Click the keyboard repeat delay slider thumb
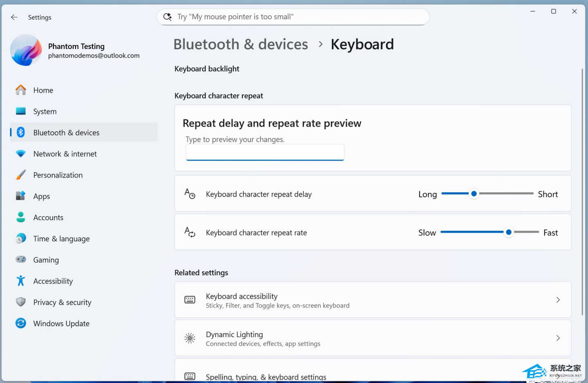 pos(474,194)
